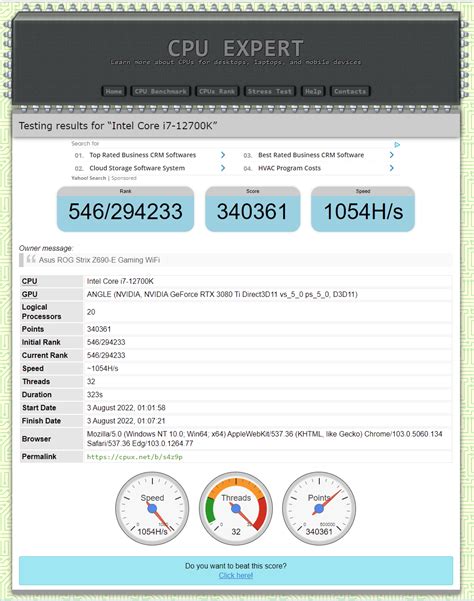
Task: Open the Stress Test nav item
Action: click(x=270, y=91)
